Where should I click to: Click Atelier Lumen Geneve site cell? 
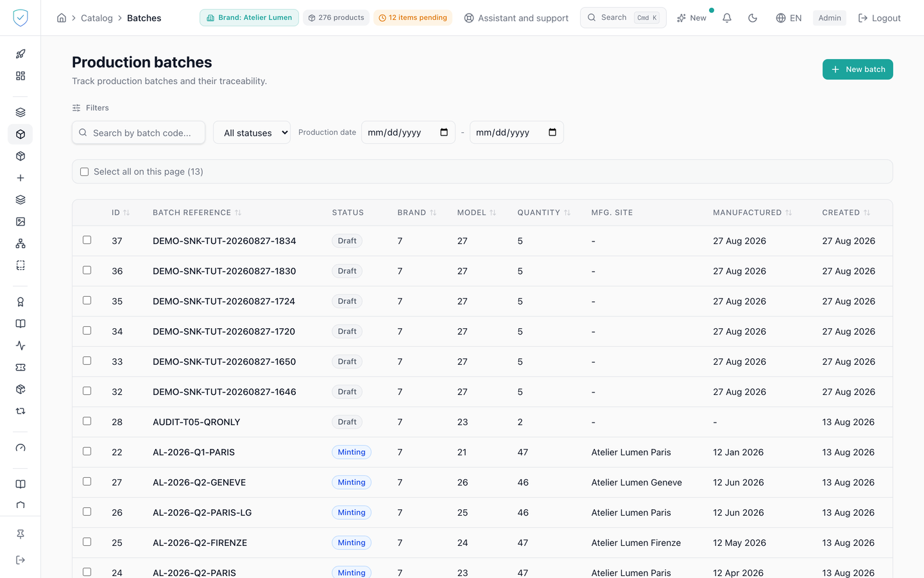tap(637, 482)
